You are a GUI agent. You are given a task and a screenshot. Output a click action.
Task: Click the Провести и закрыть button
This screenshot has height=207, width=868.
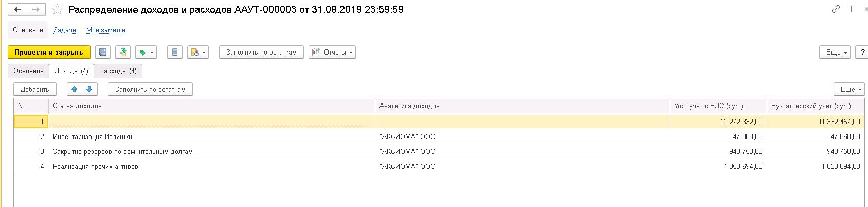[49, 52]
